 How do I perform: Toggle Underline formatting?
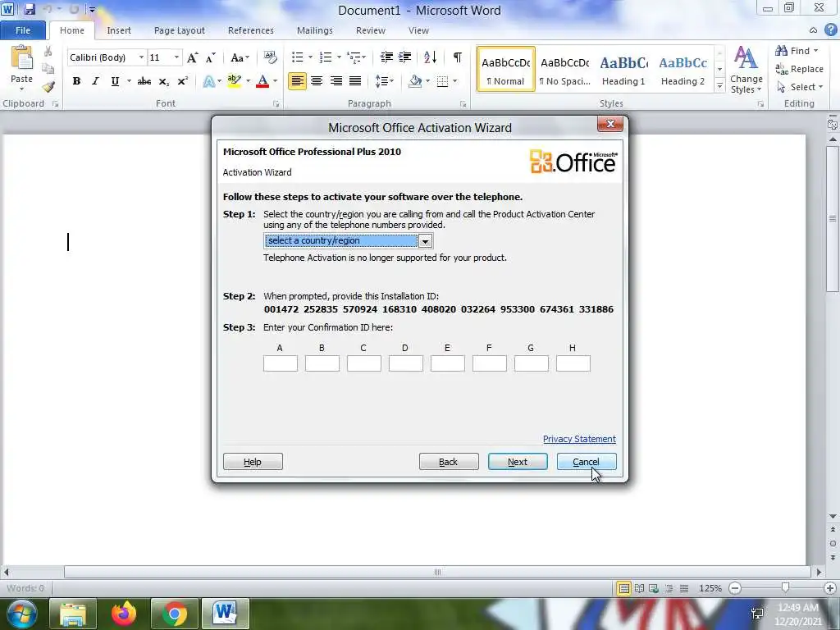(115, 81)
